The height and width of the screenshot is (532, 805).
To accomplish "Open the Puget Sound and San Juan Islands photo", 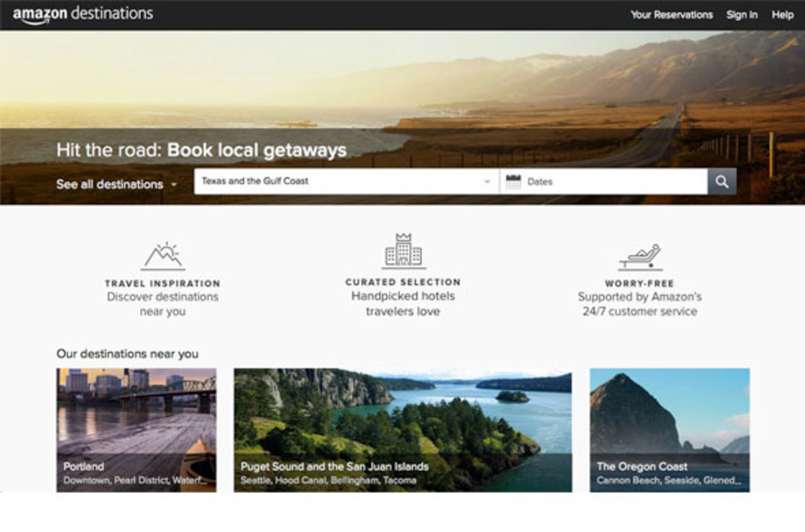I will point(402,429).
